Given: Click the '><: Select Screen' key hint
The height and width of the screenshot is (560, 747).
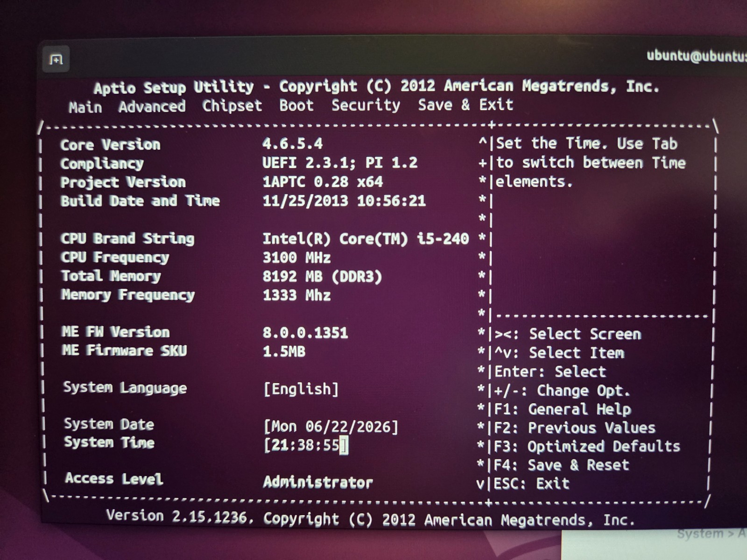Looking at the screenshot, I should [x=568, y=334].
